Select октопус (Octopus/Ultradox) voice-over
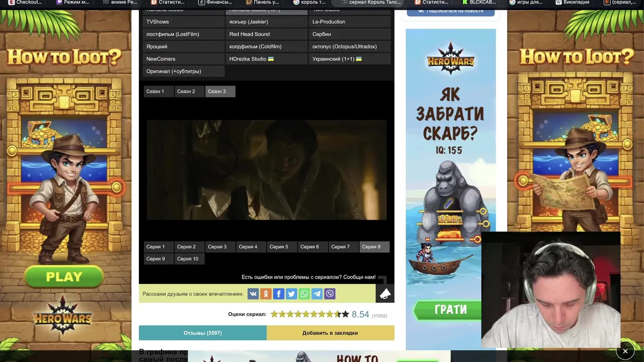Viewport: 644px width, 362px height. coord(350,46)
